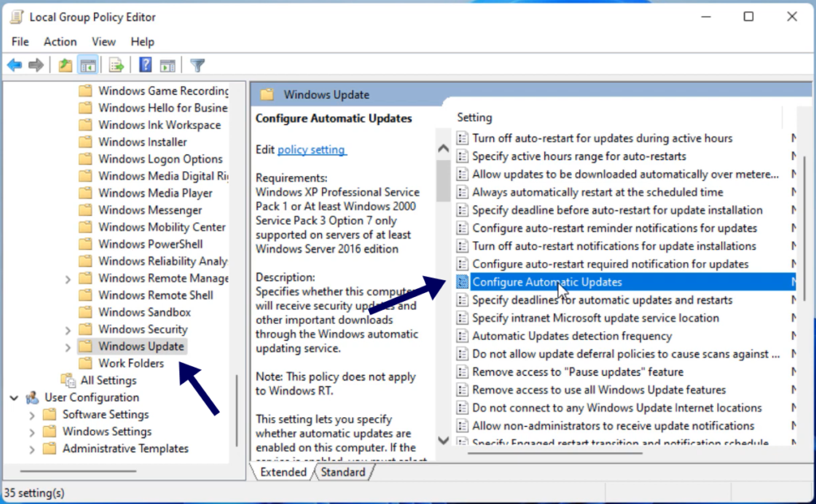Open the Action menu
816x504 pixels.
(x=60, y=41)
